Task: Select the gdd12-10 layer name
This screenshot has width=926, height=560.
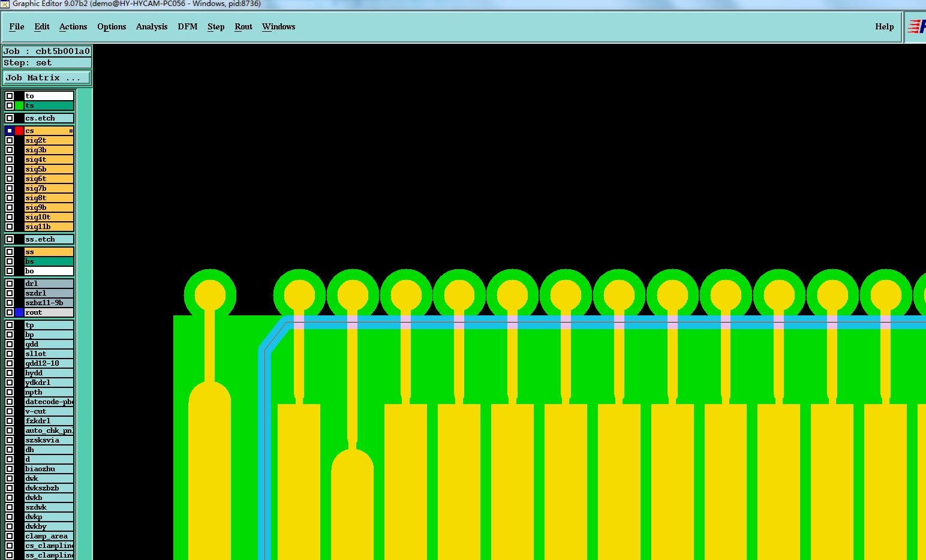Action: tap(49, 363)
